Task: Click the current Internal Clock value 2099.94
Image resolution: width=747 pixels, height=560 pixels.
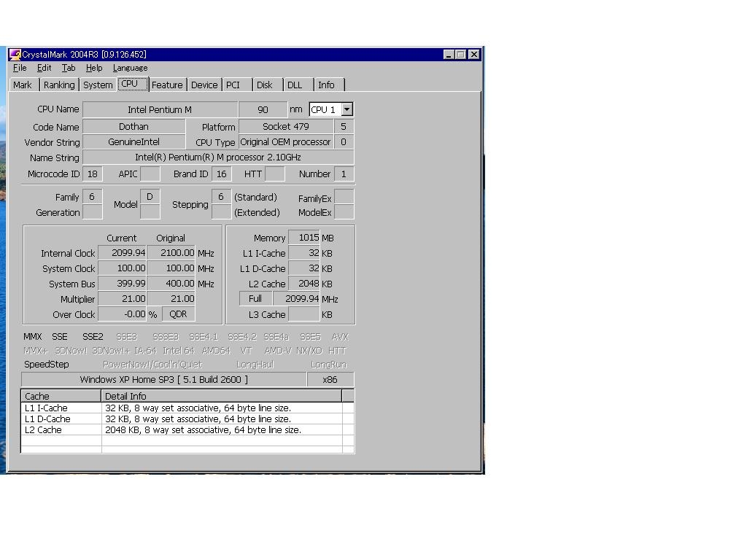Action: pos(123,253)
